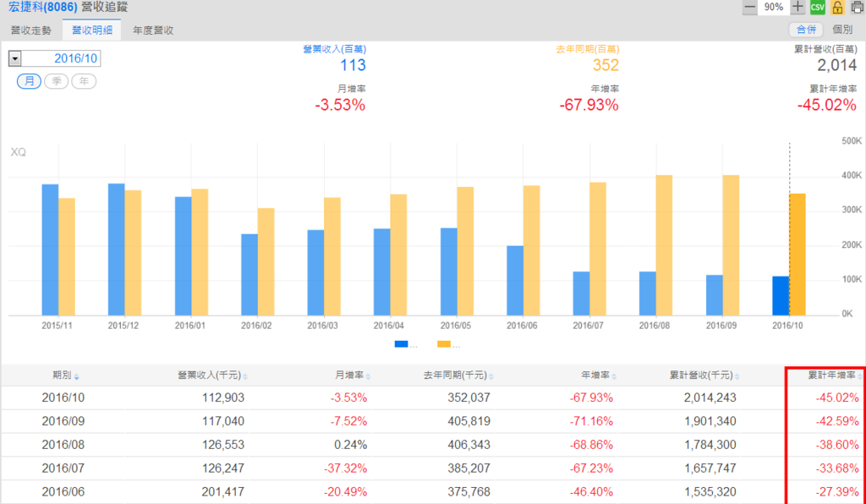Click the -27.39% cumulative growth cell
Screen dimensions: 866x504
[837, 492]
